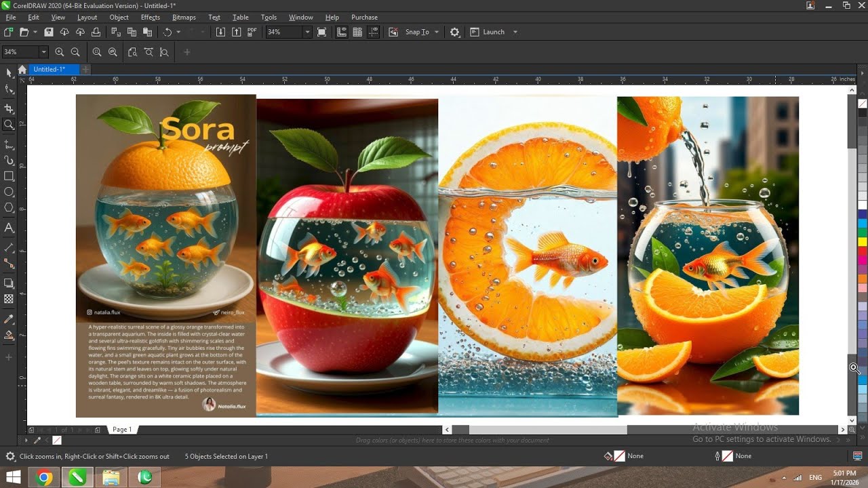Expand the zoom level dropdown in standard toolbar
This screenshot has height=488, width=868.
pos(307,32)
